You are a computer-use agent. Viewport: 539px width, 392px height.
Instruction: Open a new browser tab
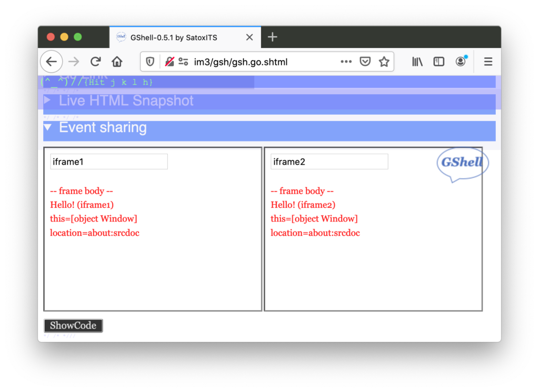272,37
